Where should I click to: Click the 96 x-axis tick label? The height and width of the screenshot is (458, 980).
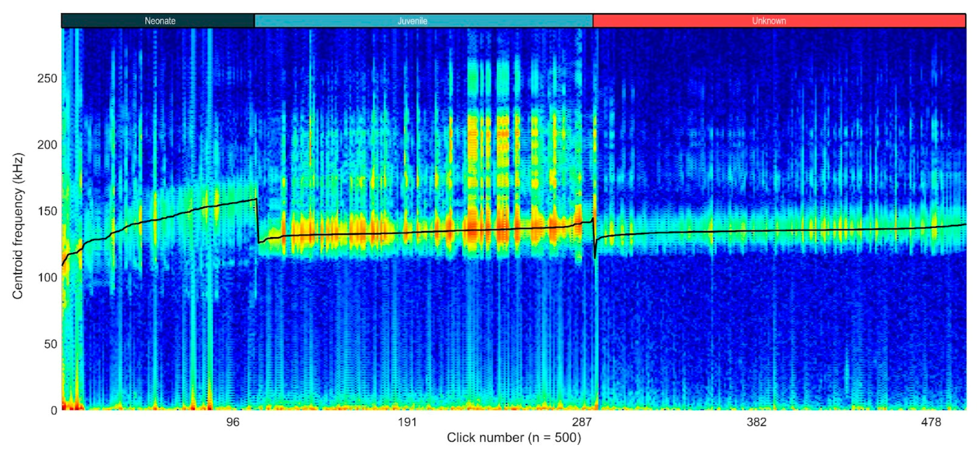(233, 422)
